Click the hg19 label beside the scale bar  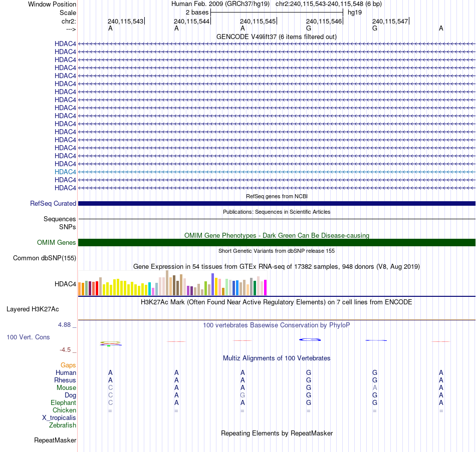click(355, 13)
